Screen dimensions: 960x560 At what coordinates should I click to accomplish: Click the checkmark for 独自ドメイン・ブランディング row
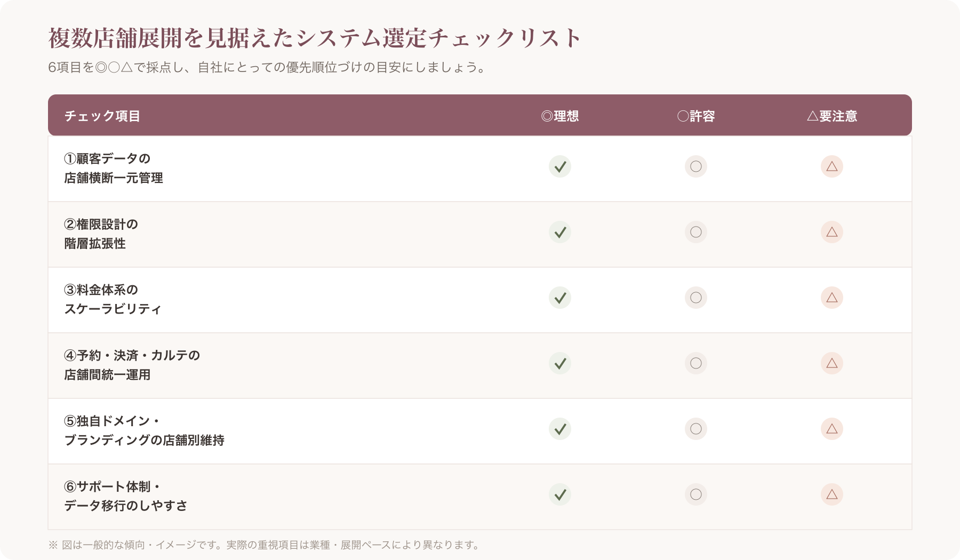click(x=560, y=429)
